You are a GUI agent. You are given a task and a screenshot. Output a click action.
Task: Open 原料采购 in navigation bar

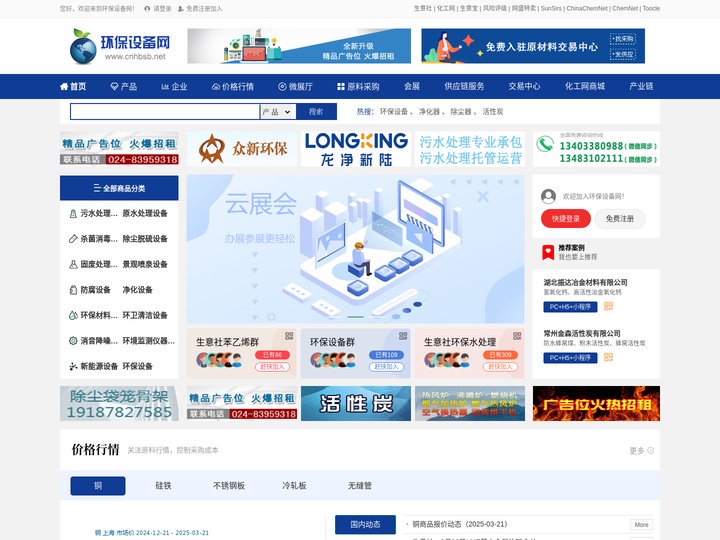tap(358, 86)
